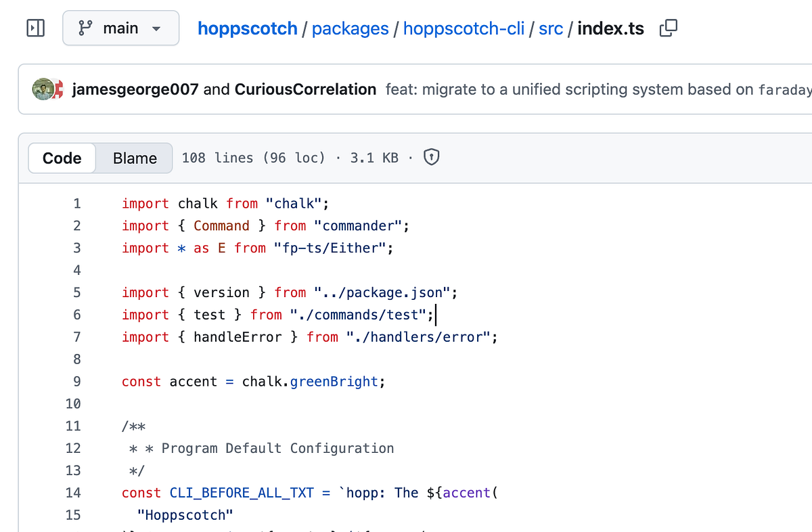Select line number 6 in the gutter

tap(76, 314)
